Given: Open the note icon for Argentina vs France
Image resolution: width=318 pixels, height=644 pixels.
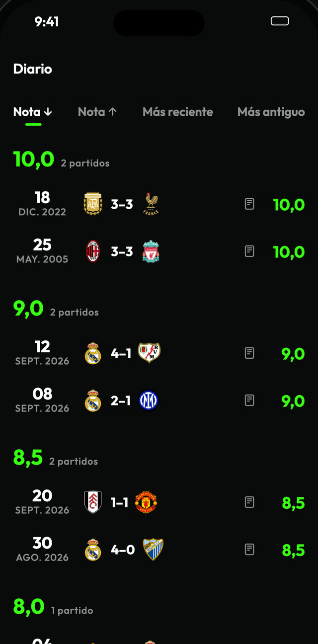Looking at the screenshot, I should pyautogui.click(x=249, y=204).
